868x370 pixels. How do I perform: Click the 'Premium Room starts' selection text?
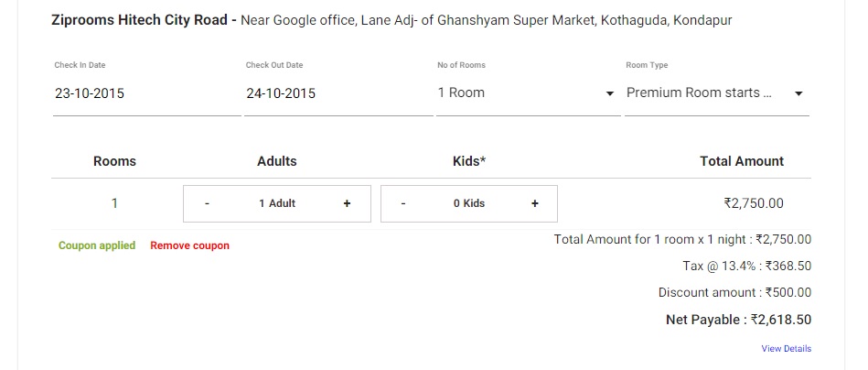pos(699,92)
